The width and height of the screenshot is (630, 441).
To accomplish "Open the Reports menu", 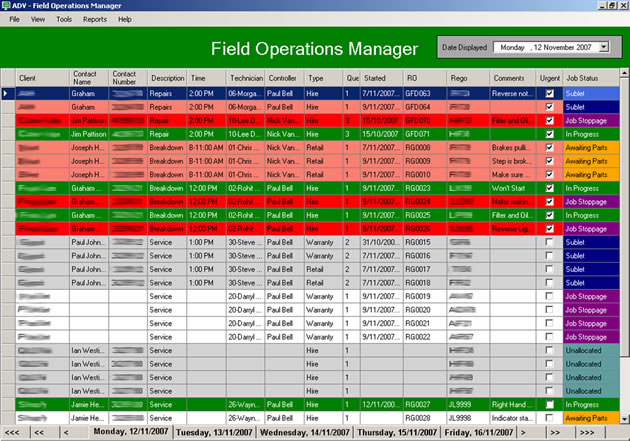I will click(95, 19).
